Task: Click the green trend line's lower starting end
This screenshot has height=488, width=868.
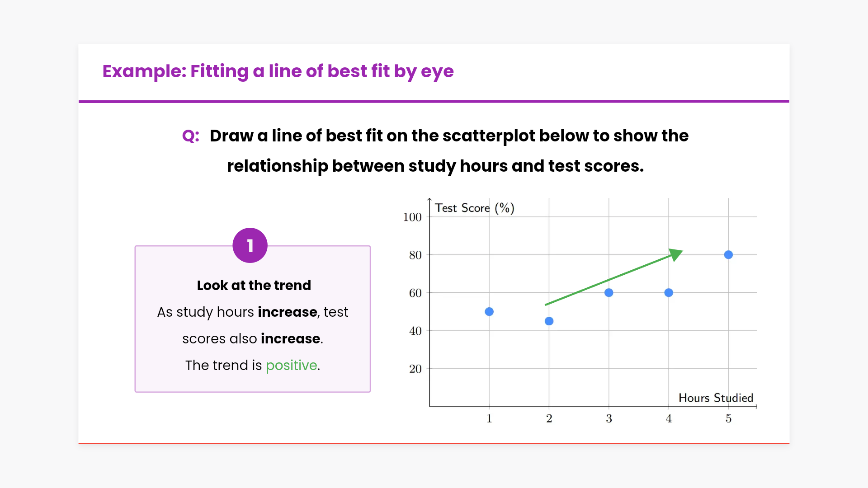Action: 547,305
